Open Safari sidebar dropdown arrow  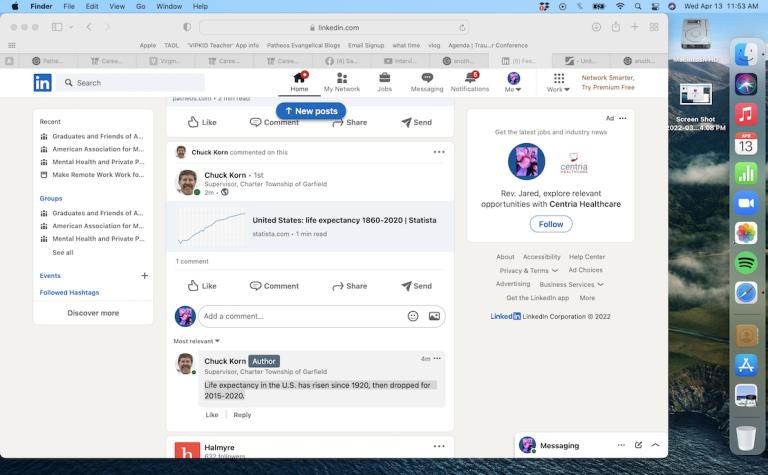[x=71, y=27]
